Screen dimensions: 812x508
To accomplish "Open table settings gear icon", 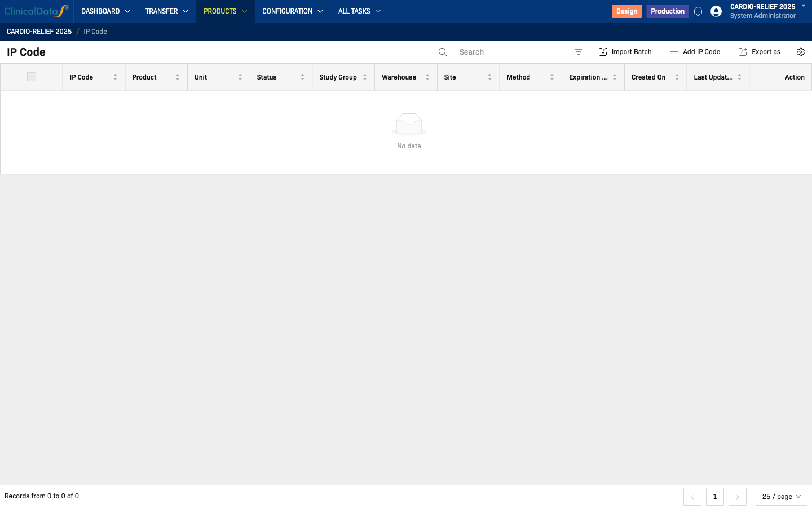I will click(x=800, y=52).
